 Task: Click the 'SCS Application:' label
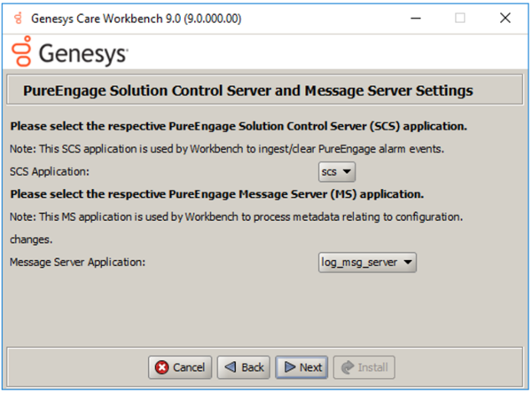[50, 172]
